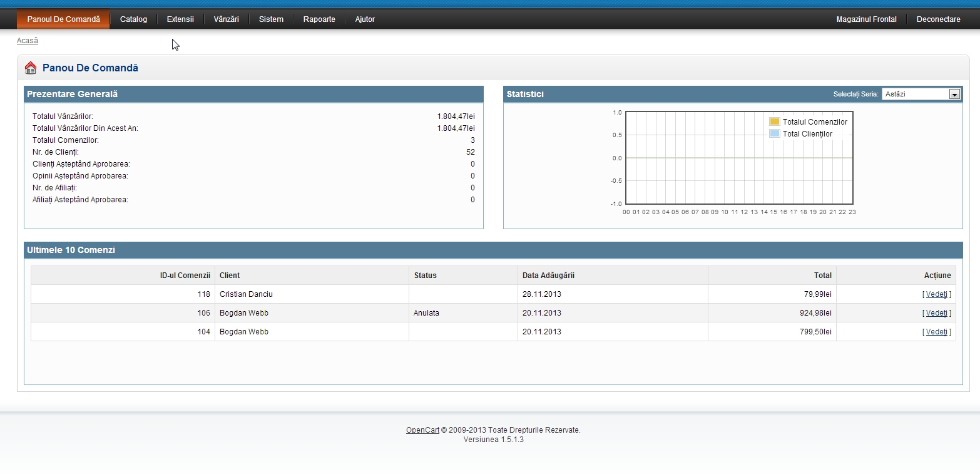Open the Selectați Seria dropdown
This screenshot has height=474, width=980.
(x=921, y=94)
